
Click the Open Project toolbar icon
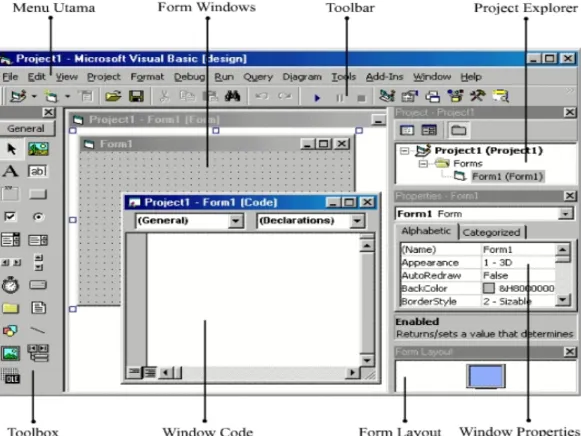coord(113,97)
